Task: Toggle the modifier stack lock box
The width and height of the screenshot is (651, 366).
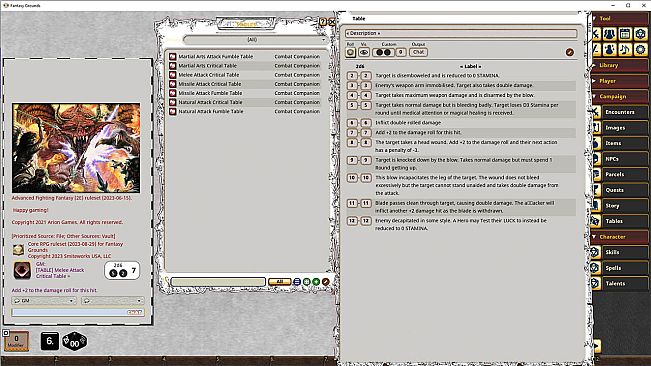Action: pyautogui.click(x=6, y=333)
